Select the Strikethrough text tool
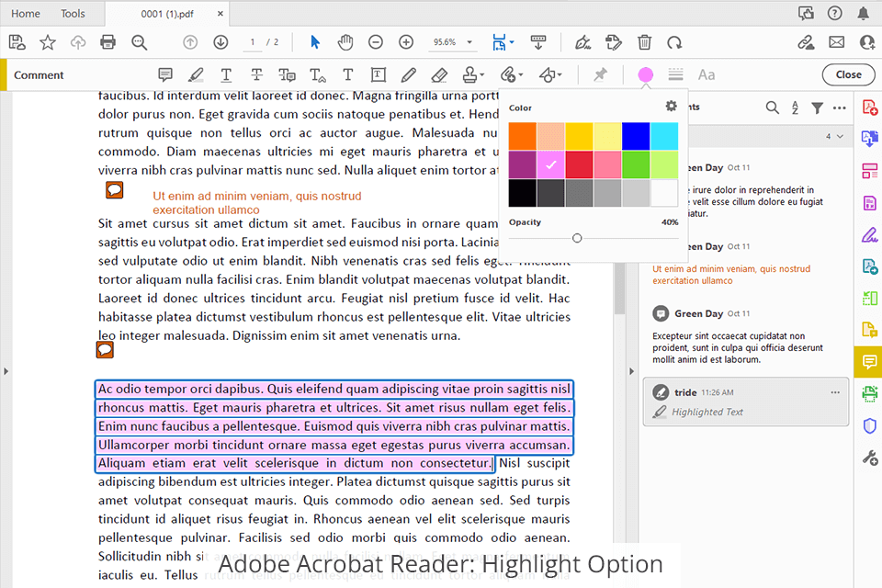Viewport: 882px width, 588px height. coord(256,74)
